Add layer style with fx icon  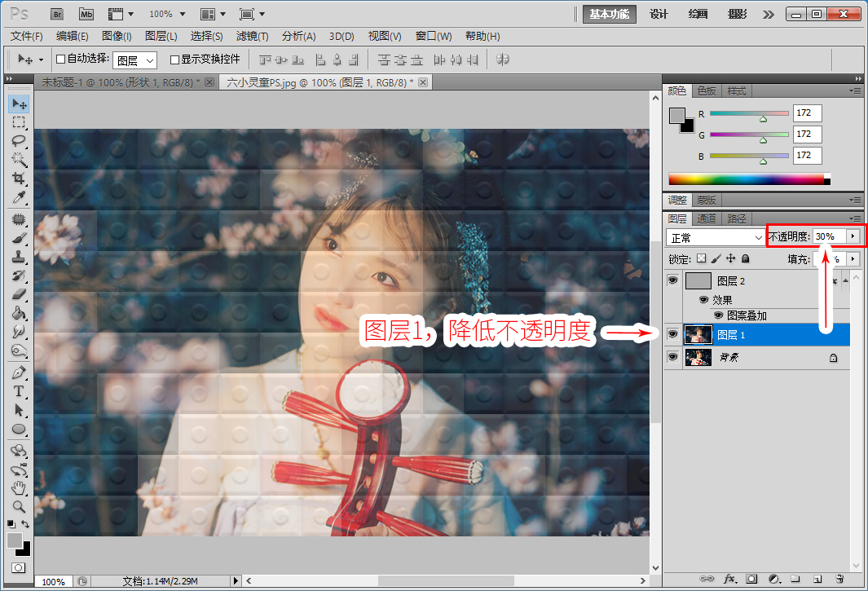[730, 579]
